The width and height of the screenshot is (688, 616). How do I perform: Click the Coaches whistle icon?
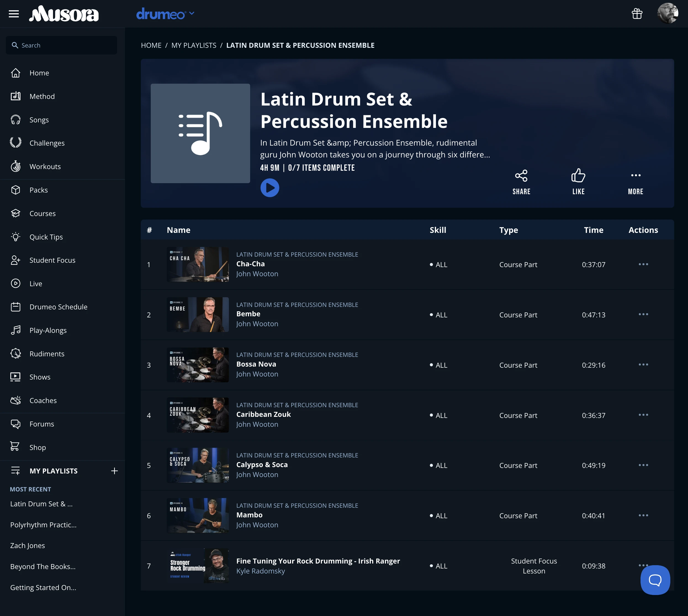pos(15,400)
